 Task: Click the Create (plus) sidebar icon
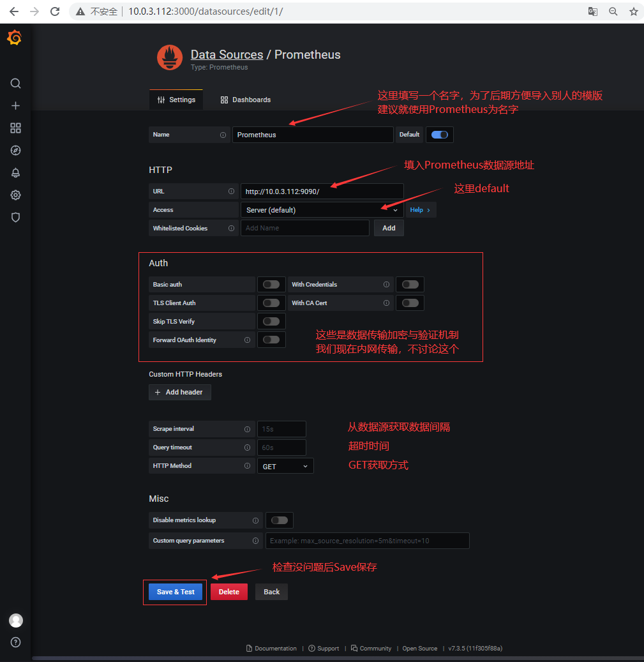coord(15,105)
